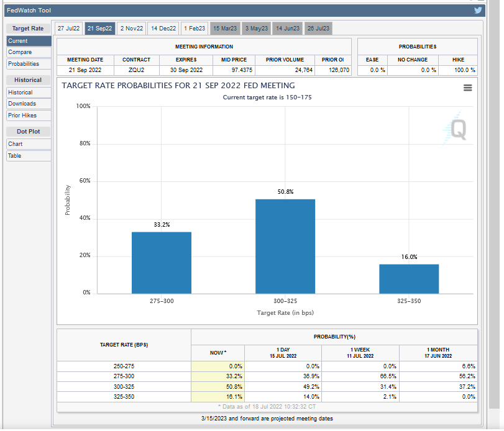The width and height of the screenshot is (504, 431).
Task: Open the 26 Jul23 meeting tab
Action: (318, 29)
